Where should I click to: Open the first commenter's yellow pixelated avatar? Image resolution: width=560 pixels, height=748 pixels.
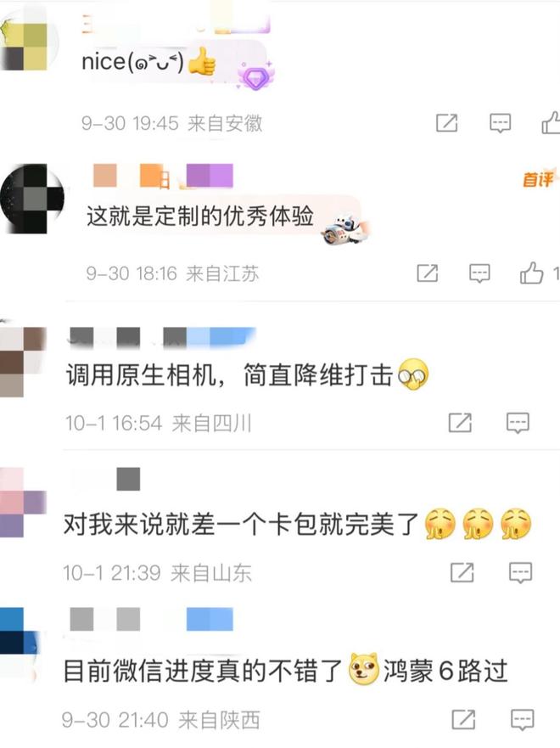25,47
